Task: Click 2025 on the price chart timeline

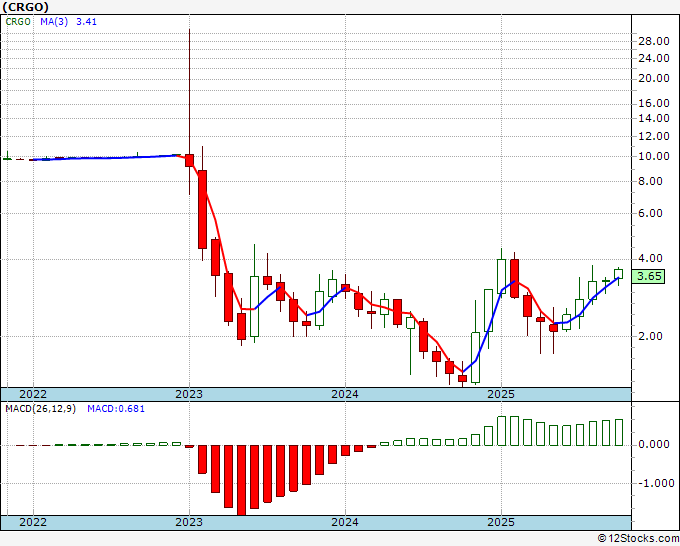Action: [501, 394]
